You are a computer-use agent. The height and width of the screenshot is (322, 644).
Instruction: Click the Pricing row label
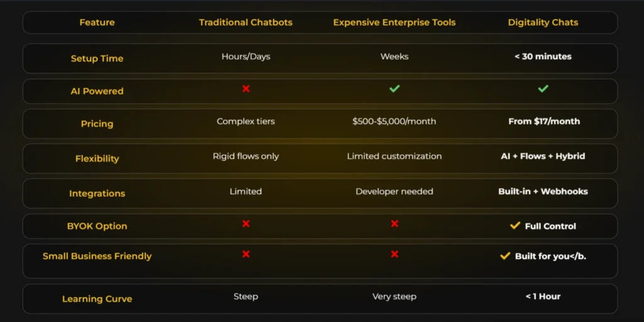click(97, 124)
